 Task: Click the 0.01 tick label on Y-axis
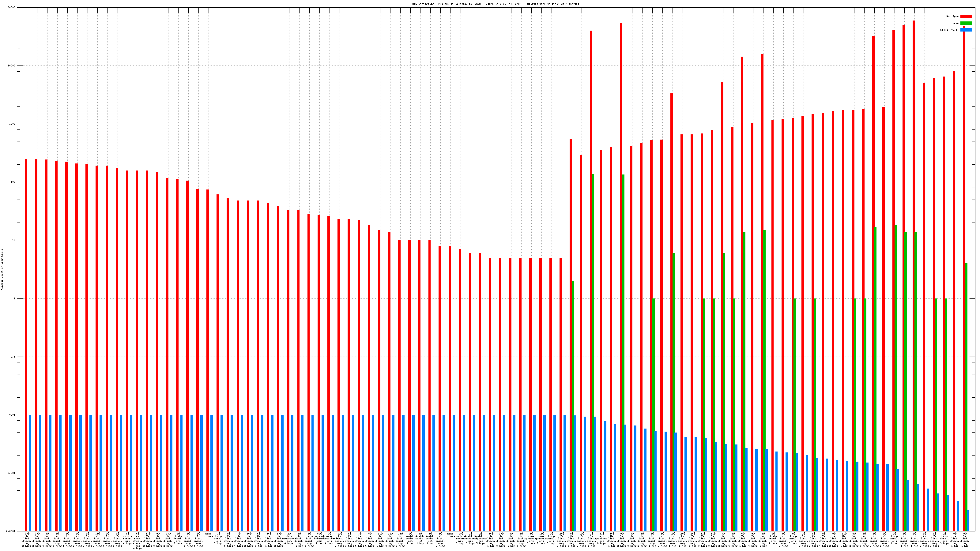[x=12, y=415]
